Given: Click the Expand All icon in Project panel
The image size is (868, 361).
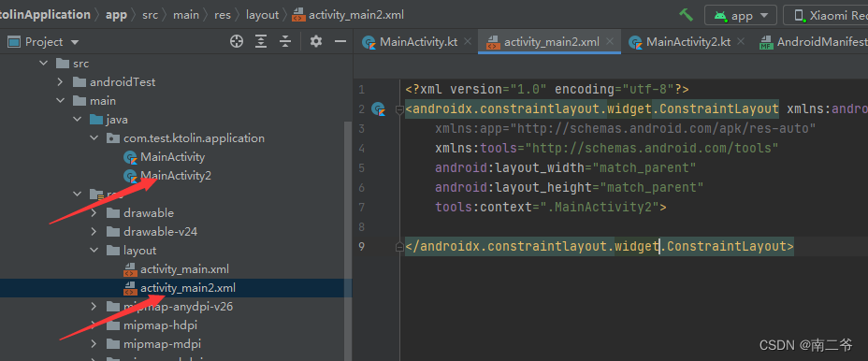Looking at the screenshot, I should pos(261,41).
